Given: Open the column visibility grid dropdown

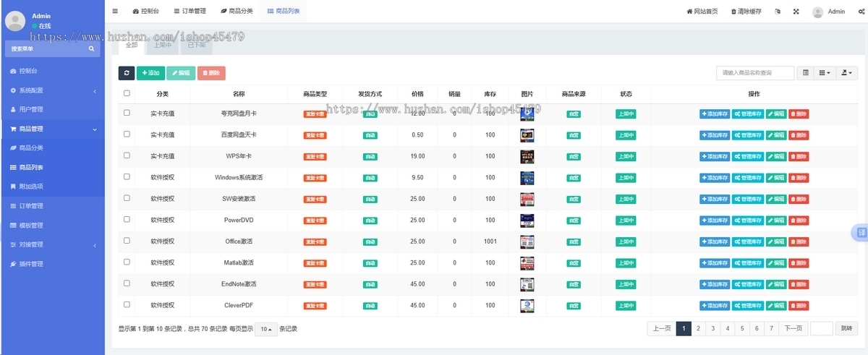Looking at the screenshot, I should [825, 73].
